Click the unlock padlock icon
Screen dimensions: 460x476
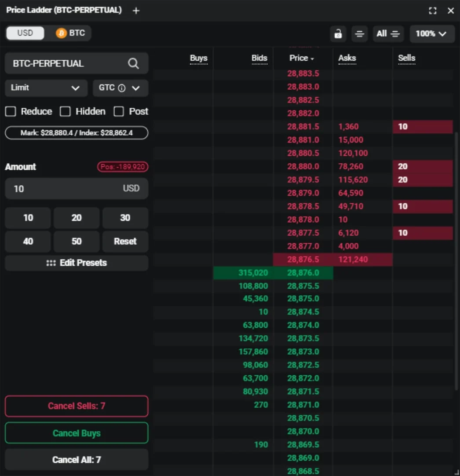338,34
